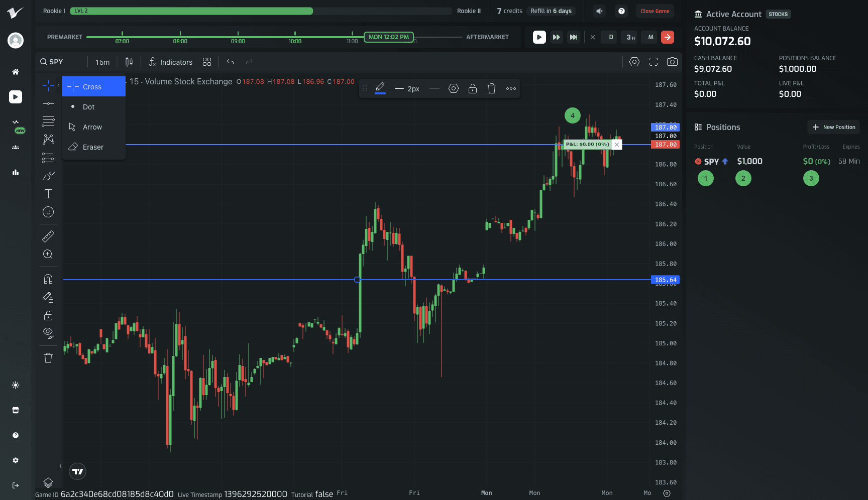Screen dimensions: 868x500
Task: Mute the game sound
Action: [x=599, y=11]
